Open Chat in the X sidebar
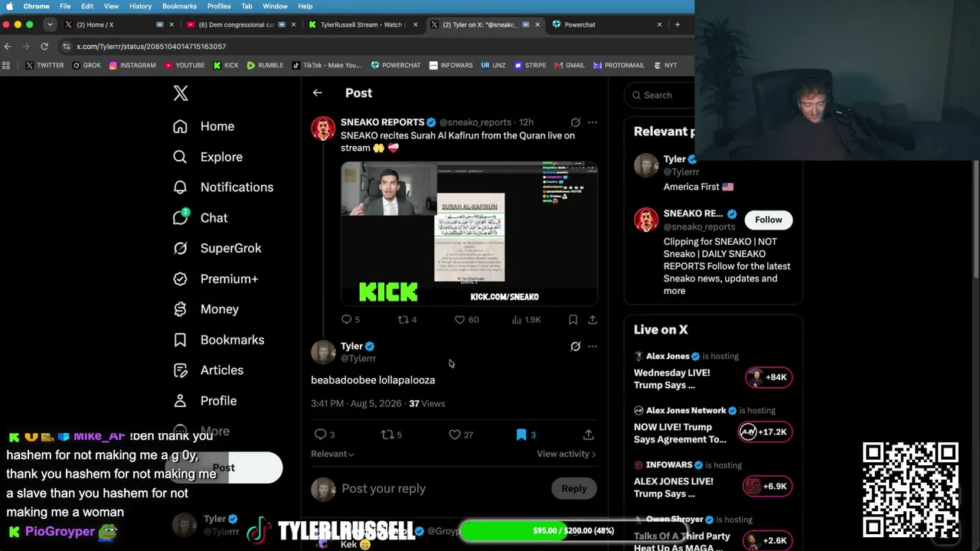Viewport: 980px width, 551px height. click(200, 218)
